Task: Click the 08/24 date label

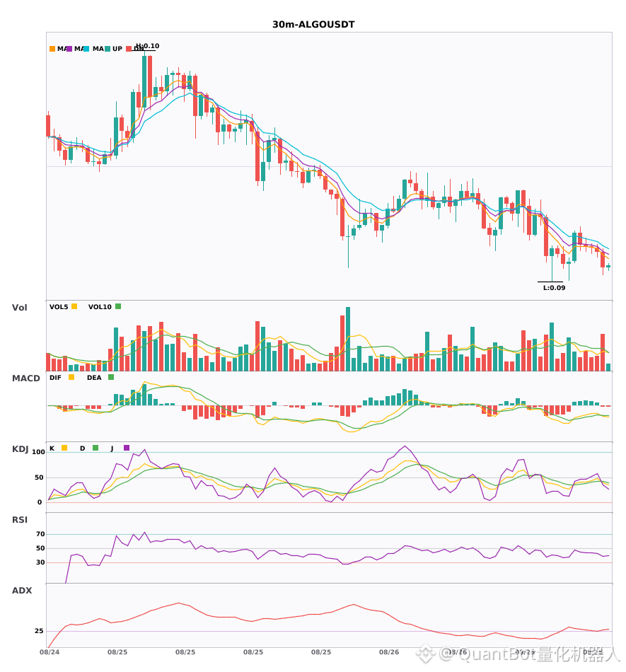Action: tap(50, 652)
